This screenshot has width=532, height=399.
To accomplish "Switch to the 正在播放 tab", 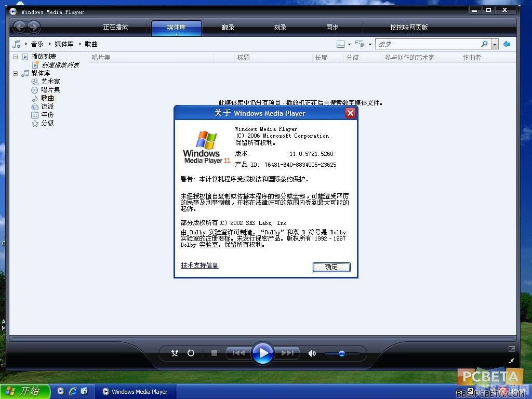I will point(115,26).
